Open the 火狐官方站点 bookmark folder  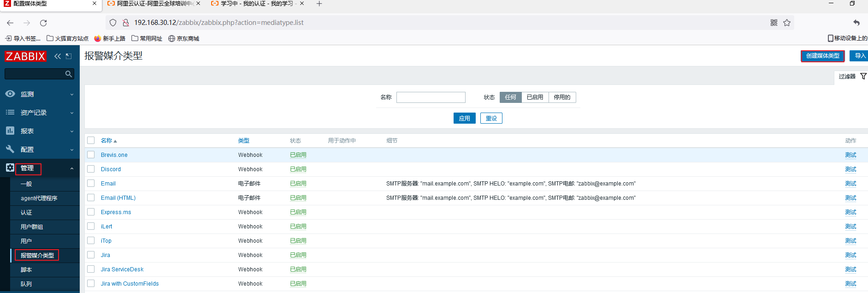68,38
